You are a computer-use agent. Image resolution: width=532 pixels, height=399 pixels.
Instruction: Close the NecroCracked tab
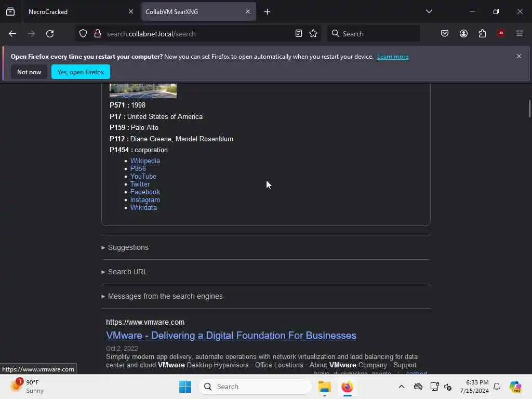click(x=130, y=11)
